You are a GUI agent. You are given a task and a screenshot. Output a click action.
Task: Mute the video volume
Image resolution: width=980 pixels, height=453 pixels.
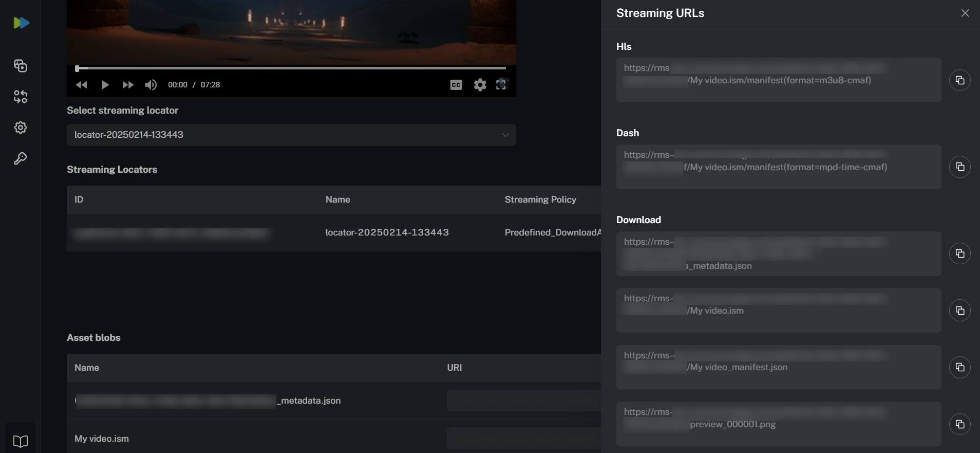click(x=151, y=85)
